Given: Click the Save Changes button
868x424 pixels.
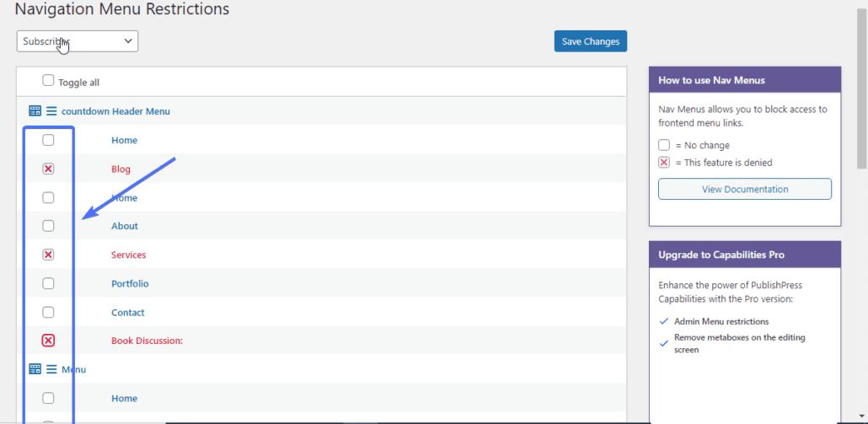Looking at the screenshot, I should [x=591, y=41].
